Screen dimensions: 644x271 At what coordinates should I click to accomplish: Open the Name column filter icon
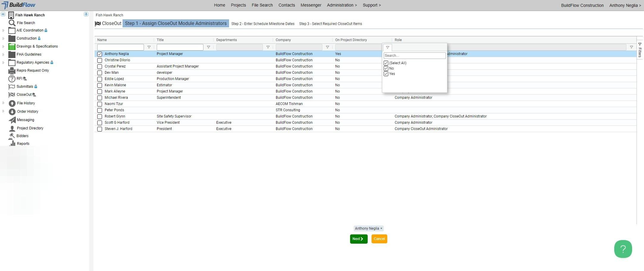click(149, 47)
